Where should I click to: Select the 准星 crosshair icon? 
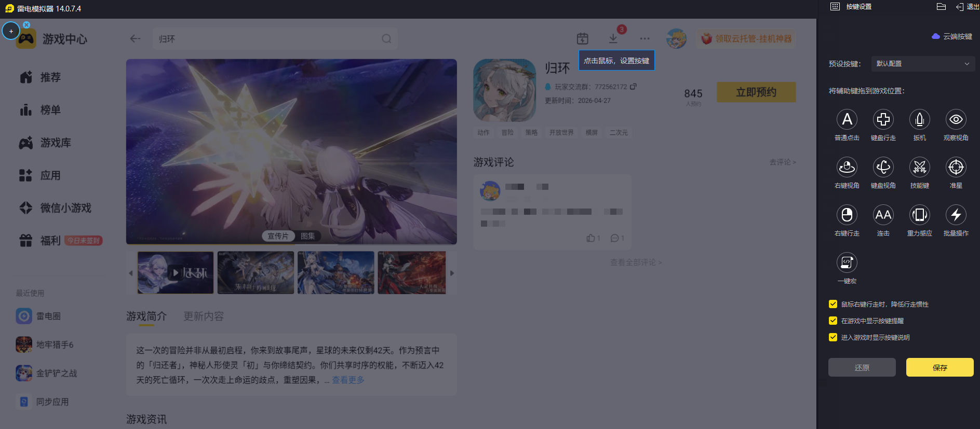point(956,168)
